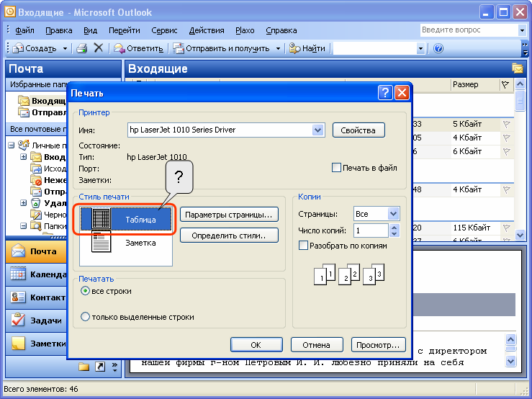Screen dimensions: 532x399
Task: Click the flag icon in the 115 Кбайт row
Action: pos(506,228)
